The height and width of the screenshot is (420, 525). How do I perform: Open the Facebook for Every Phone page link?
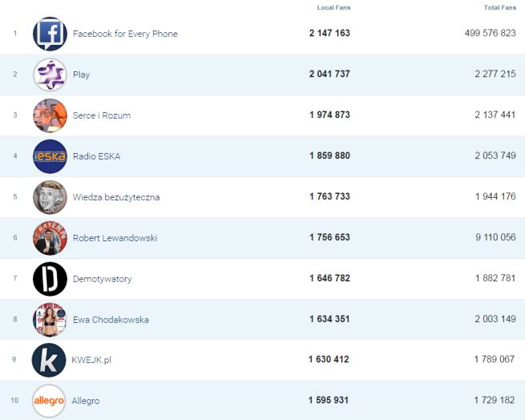125,34
